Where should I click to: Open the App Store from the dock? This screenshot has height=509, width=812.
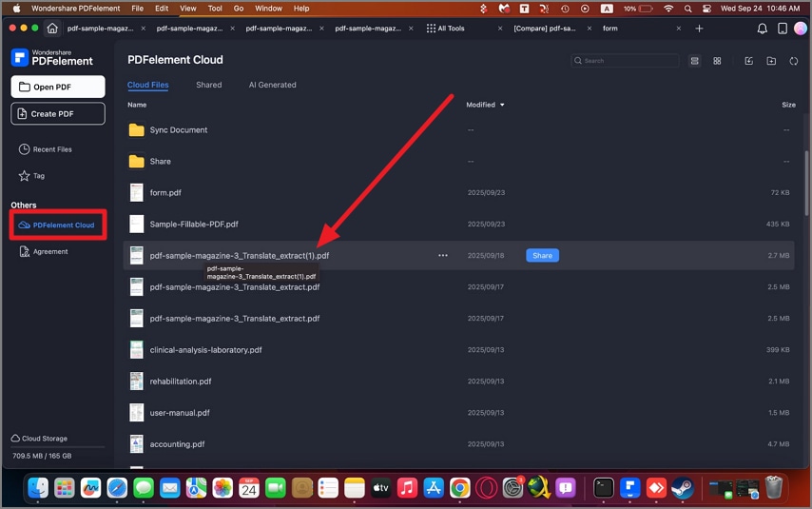[434, 488]
